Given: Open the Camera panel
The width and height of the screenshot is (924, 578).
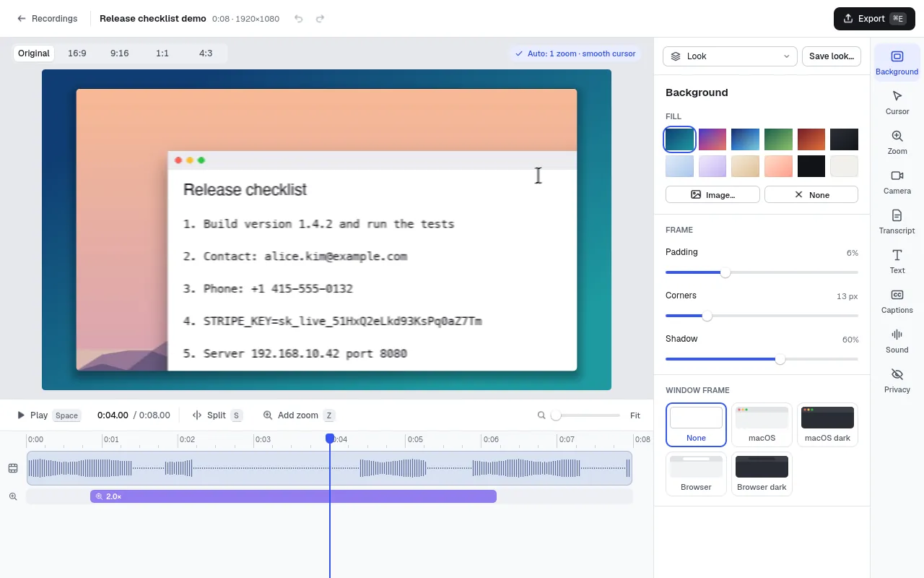Looking at the screenshot, I should coord(897,181).
